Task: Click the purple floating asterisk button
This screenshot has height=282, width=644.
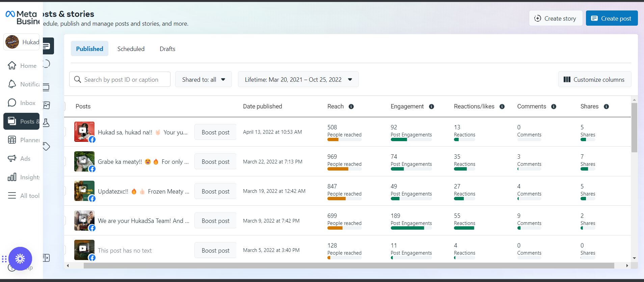Action: (x=20, y=259)
